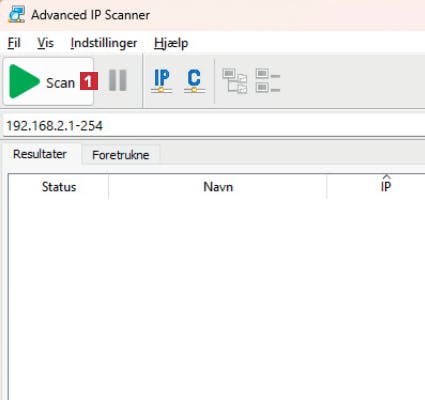
Task: Click the Collapse all list icon
Action: [268, 81]
